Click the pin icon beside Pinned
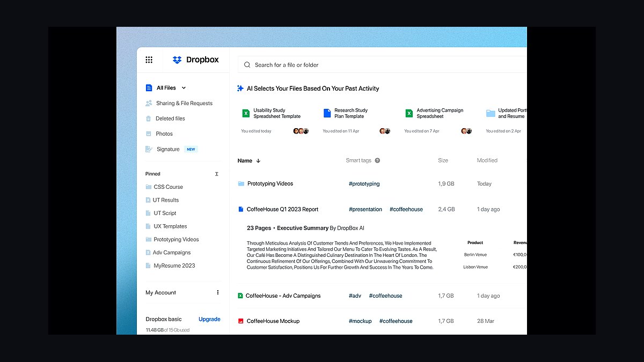 pyautogui.click(x=217, y=174)
